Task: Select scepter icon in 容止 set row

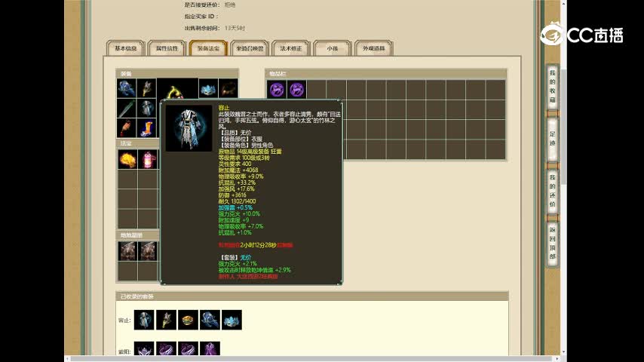Action: pyautogui.click(x=166, y=320)
